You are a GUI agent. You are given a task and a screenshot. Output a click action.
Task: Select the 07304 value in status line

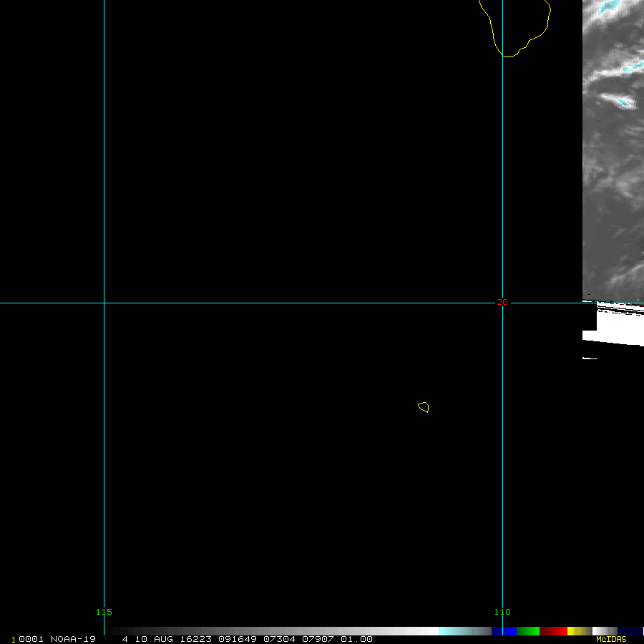click(x=279, y=639)
